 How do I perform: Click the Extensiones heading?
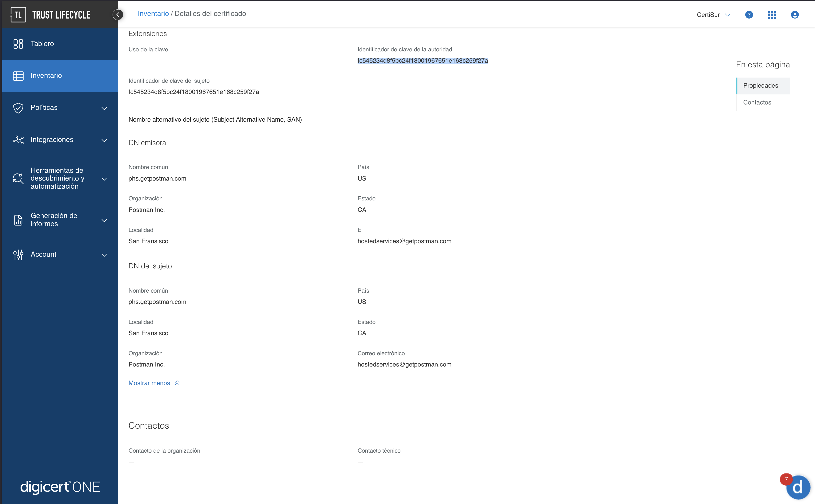pos(147,33)
